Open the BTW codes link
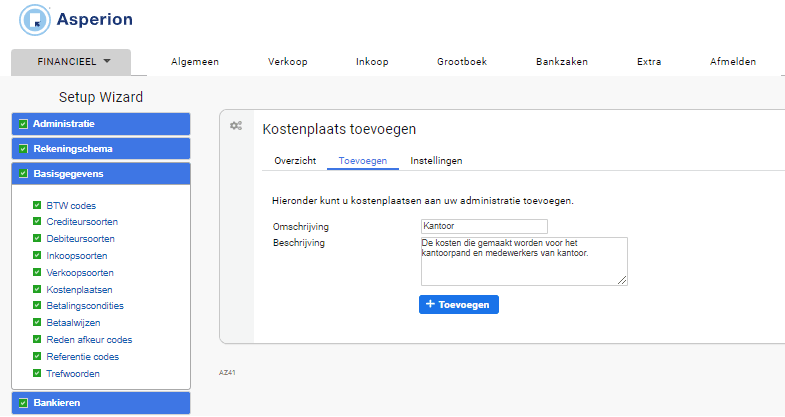Image resolution: width=785 pixels, height=417 pixels. (71, 206)
